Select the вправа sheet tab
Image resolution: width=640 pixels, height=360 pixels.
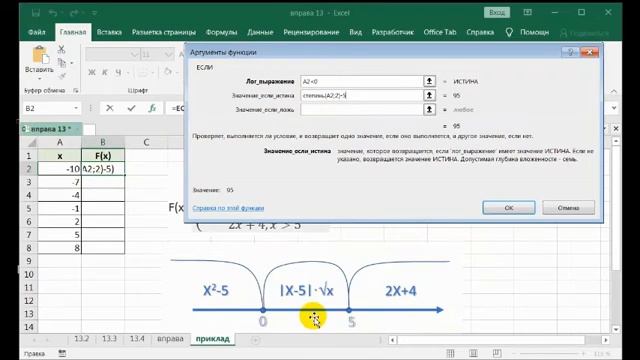(170, 339)
